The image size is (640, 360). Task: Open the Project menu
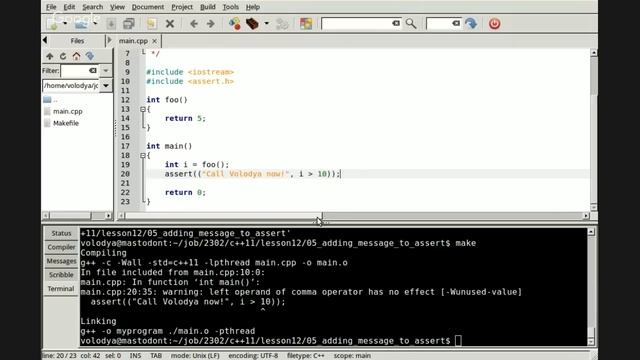182,7
